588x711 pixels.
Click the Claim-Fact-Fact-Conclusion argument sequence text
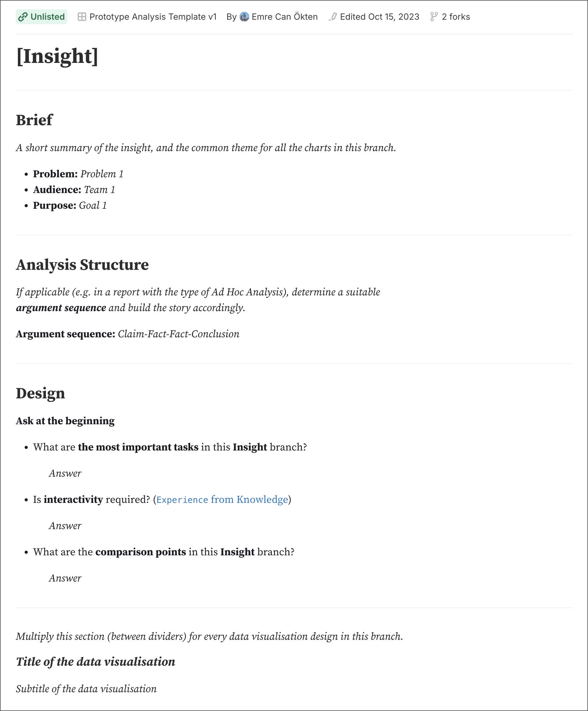[178, 334]
